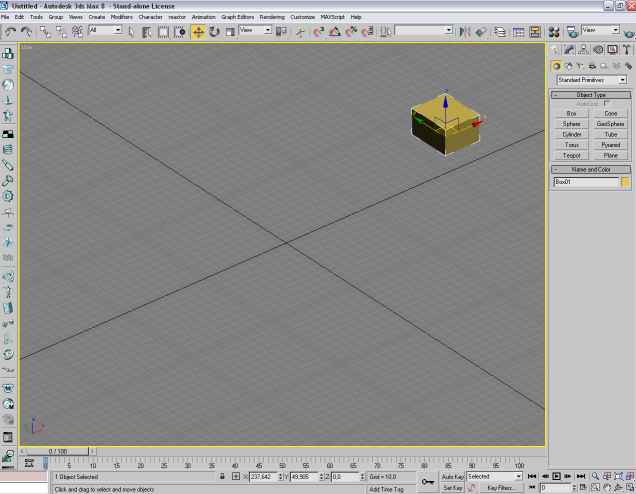The height and width of the screenshot is (494, 636).
Task: Toggle the Auto Key animation mode
Action: [x=453, y=477]
